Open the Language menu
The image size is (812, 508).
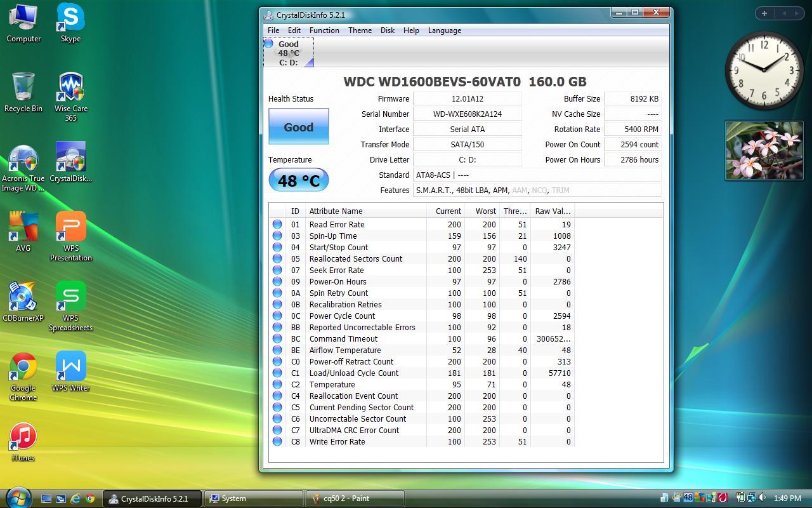pos(445,30)
